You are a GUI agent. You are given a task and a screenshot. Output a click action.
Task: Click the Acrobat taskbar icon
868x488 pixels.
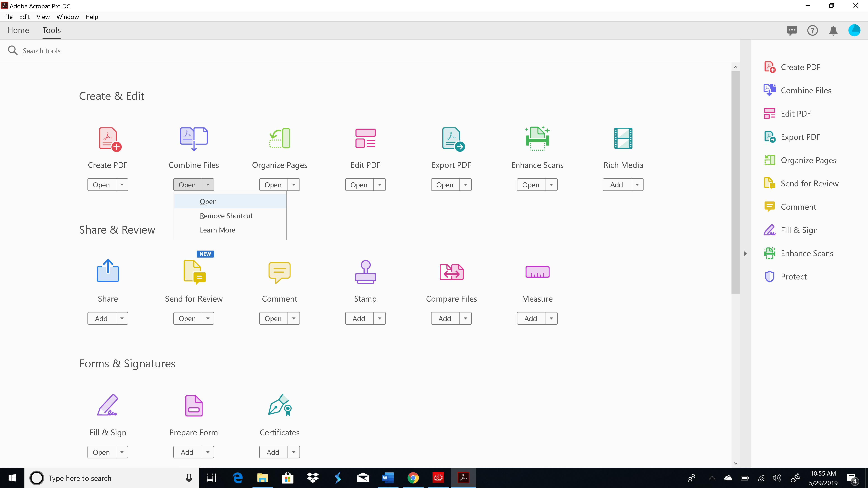click(x=464, y=478)
